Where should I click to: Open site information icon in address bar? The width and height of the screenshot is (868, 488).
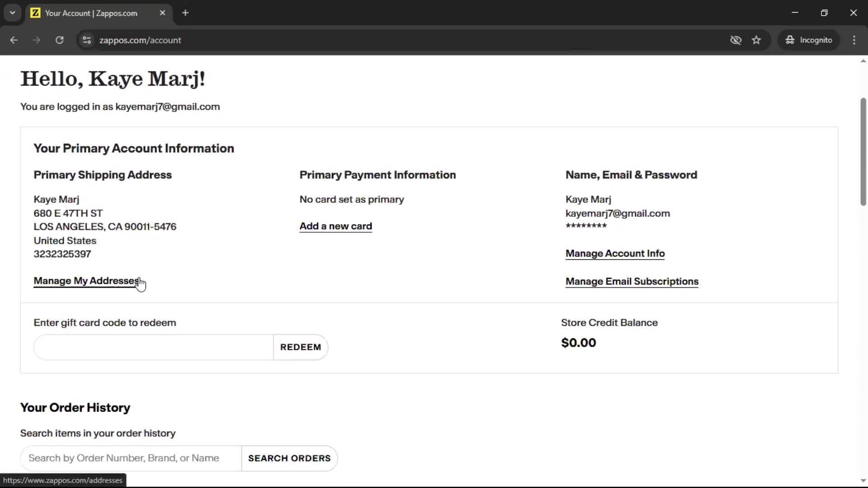click(x=87, y=40)
